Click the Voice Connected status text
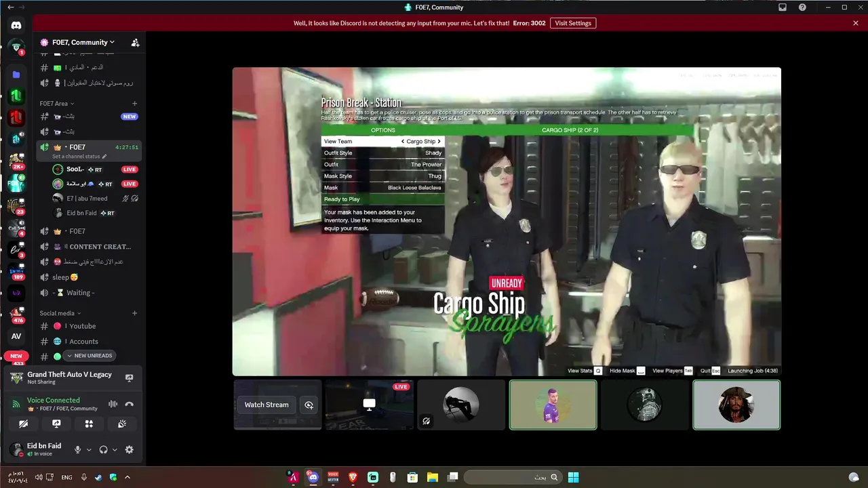Screen dimensions: 868x488 [x=53, y=401]
